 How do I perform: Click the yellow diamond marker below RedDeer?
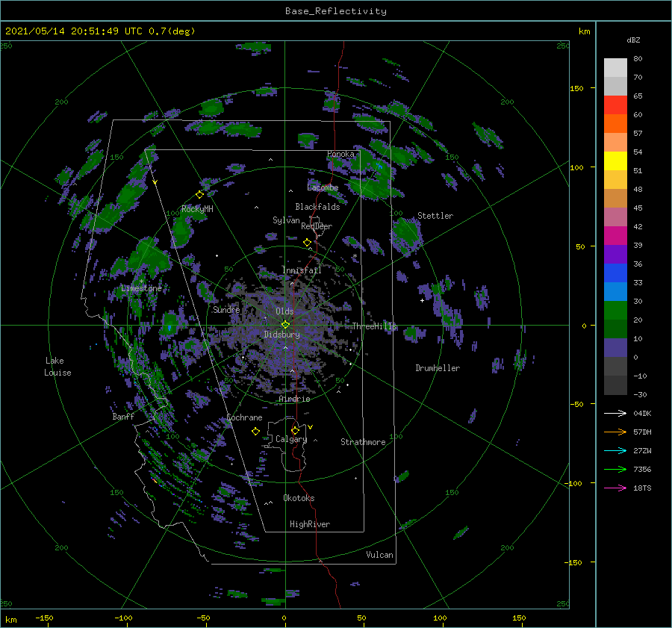pyautogui.click(x=307, y=243)
